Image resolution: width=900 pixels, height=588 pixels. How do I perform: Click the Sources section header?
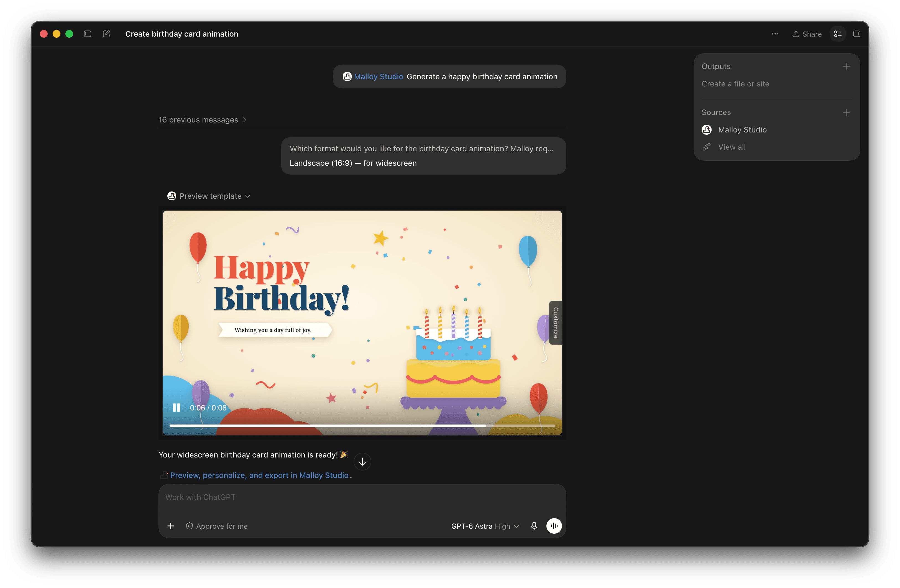tap(716, 112)
